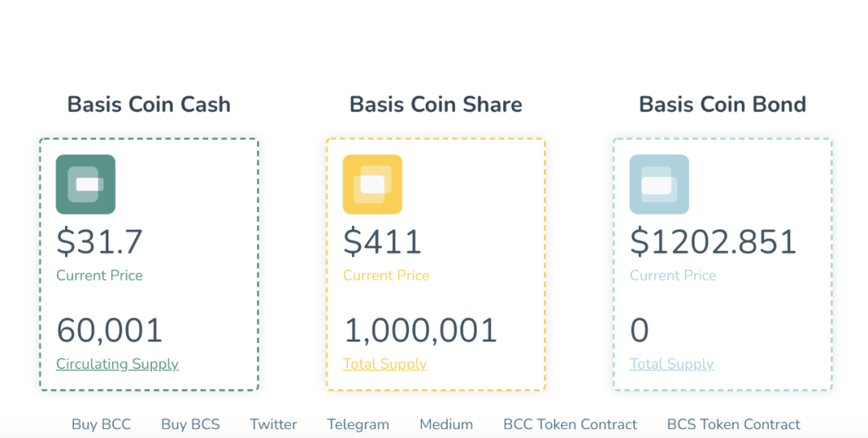Click the Basis Coin Share heading

(x=436, y=104)
